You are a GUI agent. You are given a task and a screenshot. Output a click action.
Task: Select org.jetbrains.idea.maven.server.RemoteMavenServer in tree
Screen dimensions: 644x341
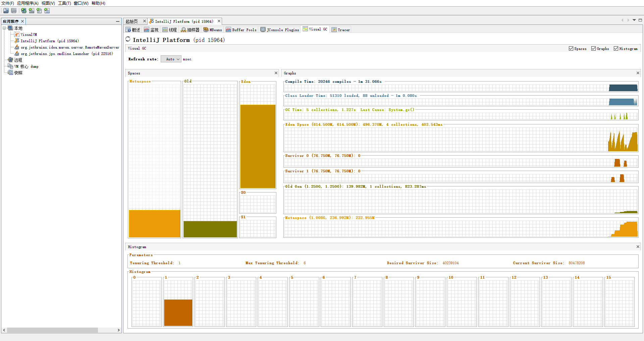click(70, 48)
